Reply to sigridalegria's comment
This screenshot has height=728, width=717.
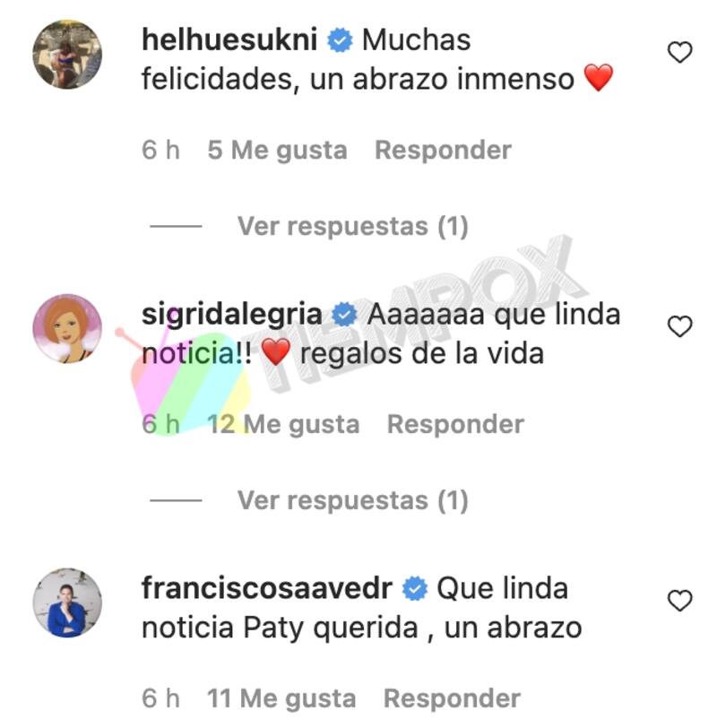(x=455, y=424)
